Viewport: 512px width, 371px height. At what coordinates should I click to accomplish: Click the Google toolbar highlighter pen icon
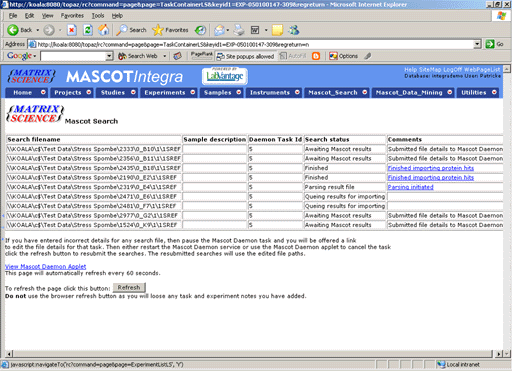tap(368, 56)
